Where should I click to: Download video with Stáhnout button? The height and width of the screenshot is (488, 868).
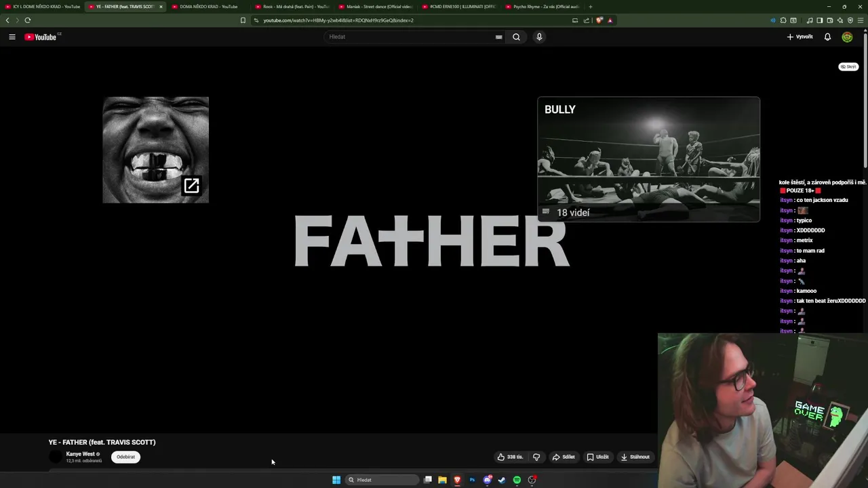tap(635, 457)
